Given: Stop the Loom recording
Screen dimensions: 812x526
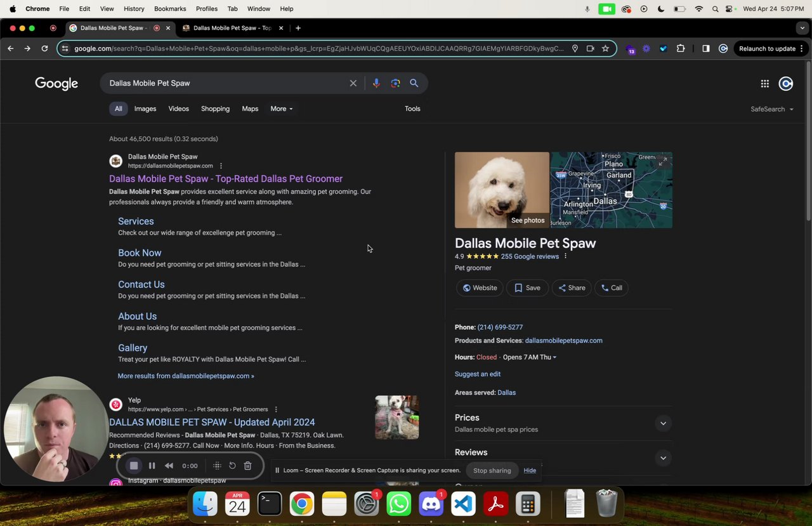Looking at the screenshot, I should [134, 466].
